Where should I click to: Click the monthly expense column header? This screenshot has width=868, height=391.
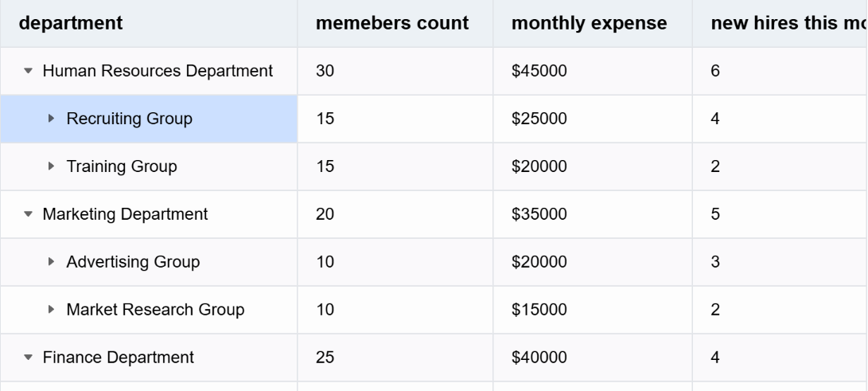click(x=590, y=23)
